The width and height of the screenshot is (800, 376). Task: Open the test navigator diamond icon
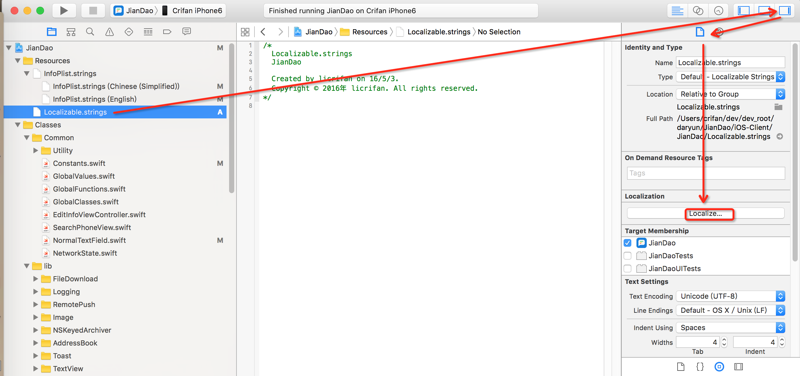tap(129, 32)
